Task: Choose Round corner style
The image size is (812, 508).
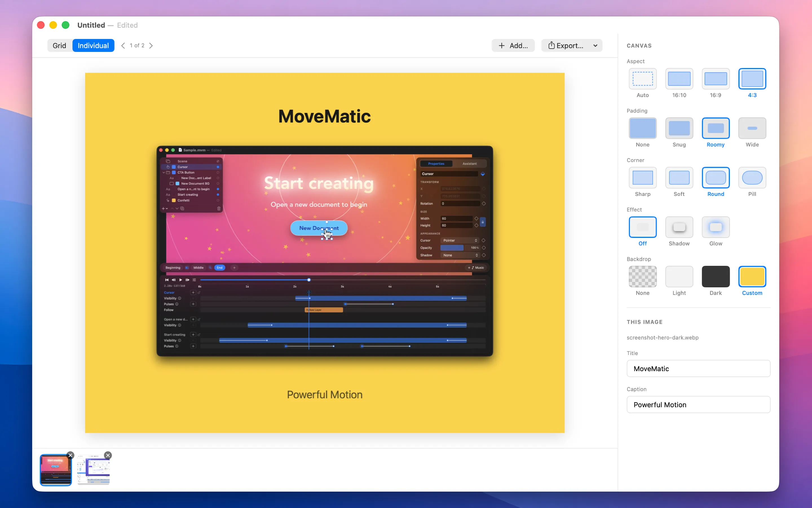Action: click(x=715, y=178)
